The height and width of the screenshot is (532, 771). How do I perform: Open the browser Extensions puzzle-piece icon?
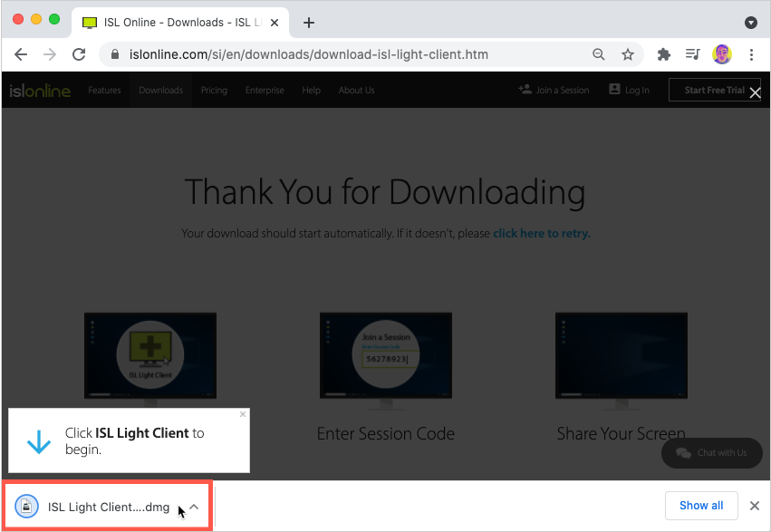point(663,54)
